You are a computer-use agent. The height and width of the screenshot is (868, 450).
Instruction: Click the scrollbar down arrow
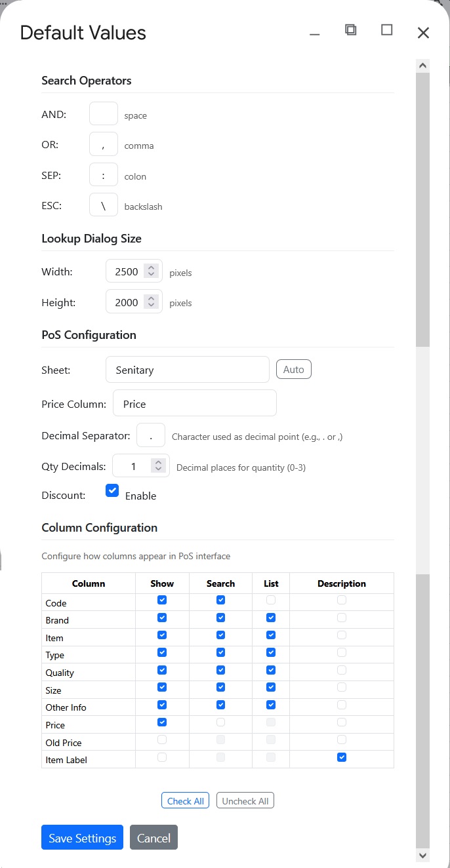(422, 855)
